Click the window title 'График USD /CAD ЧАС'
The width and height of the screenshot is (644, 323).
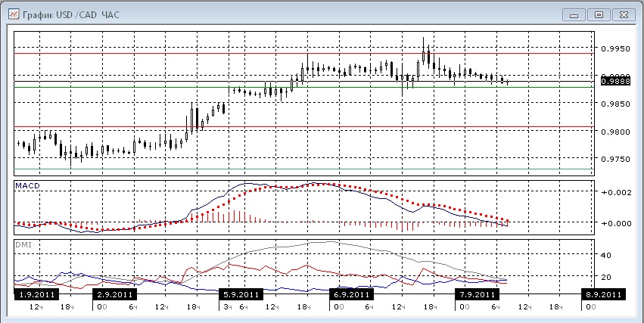tap(71, 15)
